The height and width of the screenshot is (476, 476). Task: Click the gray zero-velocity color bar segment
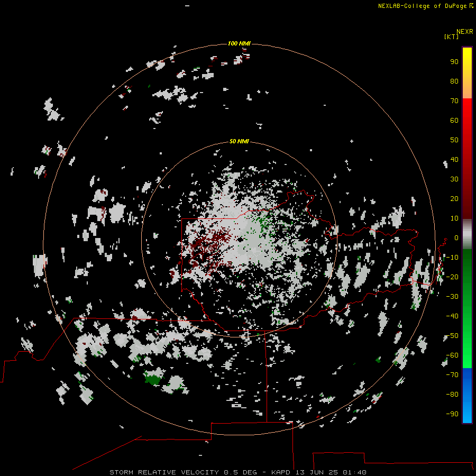pos(467,234)
